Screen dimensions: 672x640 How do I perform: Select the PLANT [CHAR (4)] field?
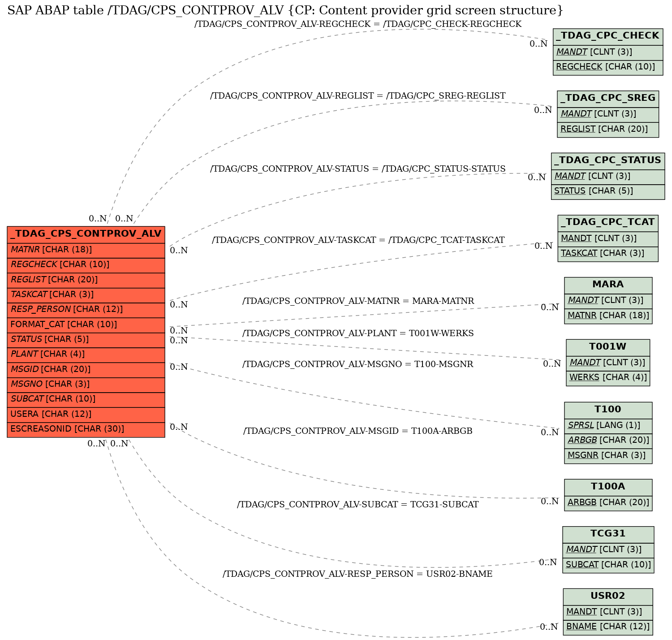click(86, 355)
